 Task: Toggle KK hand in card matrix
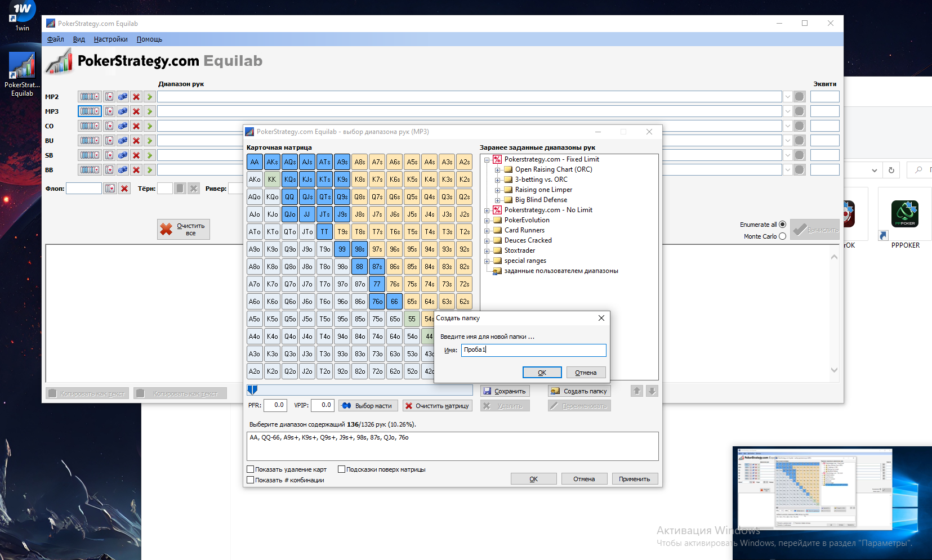click(x=272, y=180)
